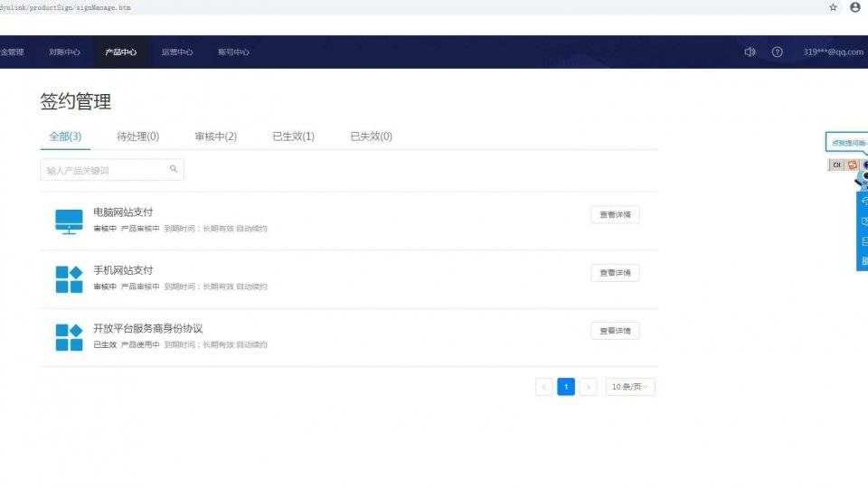The height and width of the screenshot is (489, 868).
Task: Open the 319***@qq.com account menu
Action: tap(832, 52)
